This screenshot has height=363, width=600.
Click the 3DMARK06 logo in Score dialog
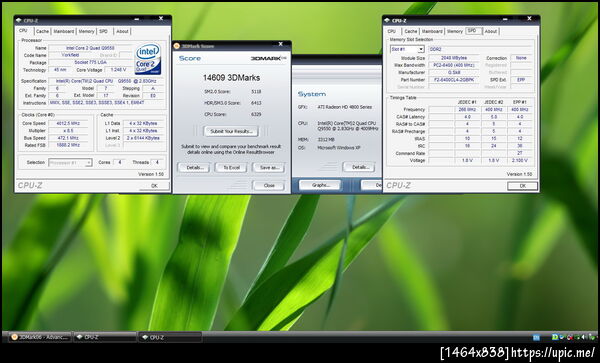(x=269, y=58)
